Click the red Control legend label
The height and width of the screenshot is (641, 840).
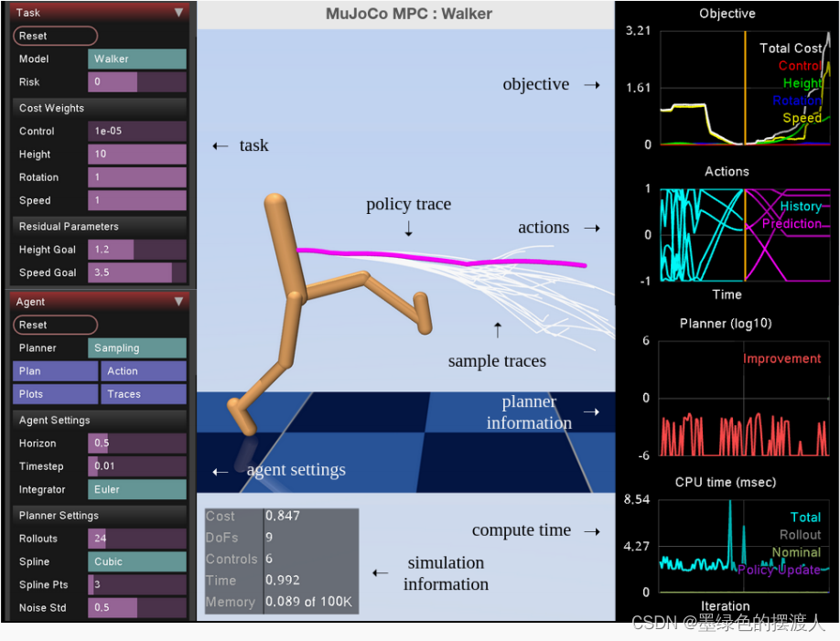tap(800, 65)
